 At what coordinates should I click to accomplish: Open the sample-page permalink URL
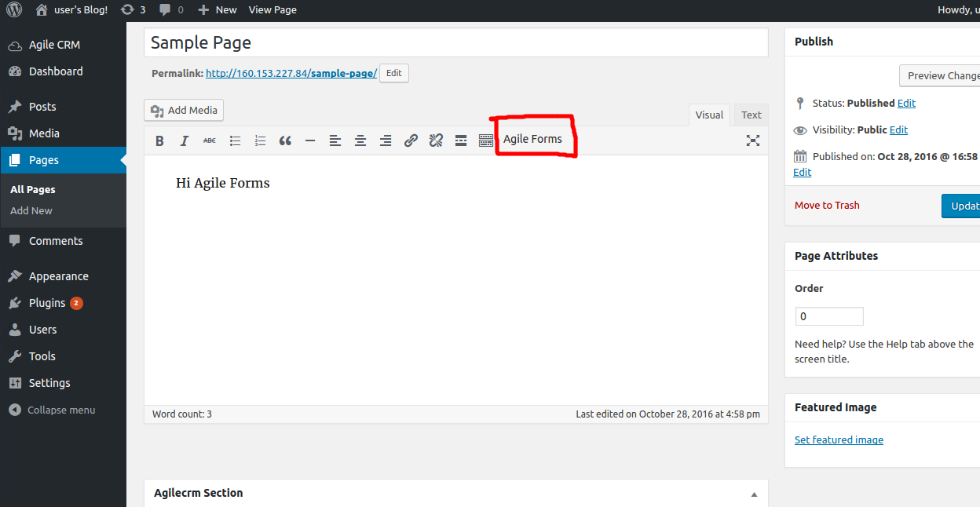click(291, 73)
